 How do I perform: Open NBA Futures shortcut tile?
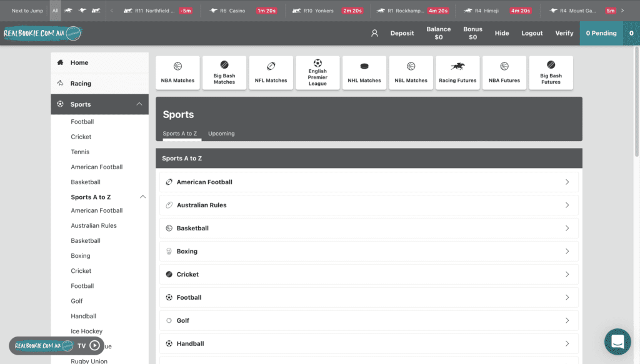coord(504,72)
